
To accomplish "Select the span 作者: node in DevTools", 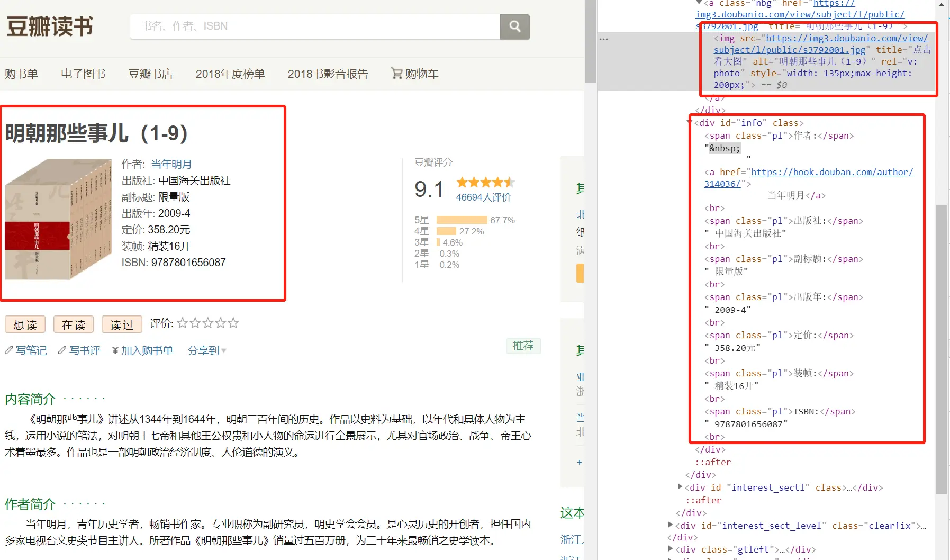I will point(779,136).
